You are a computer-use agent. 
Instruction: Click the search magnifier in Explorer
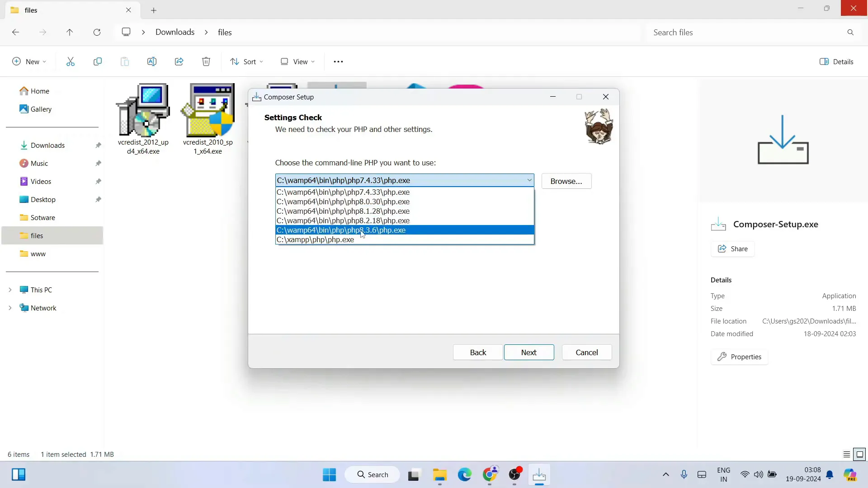pos(850,33)
